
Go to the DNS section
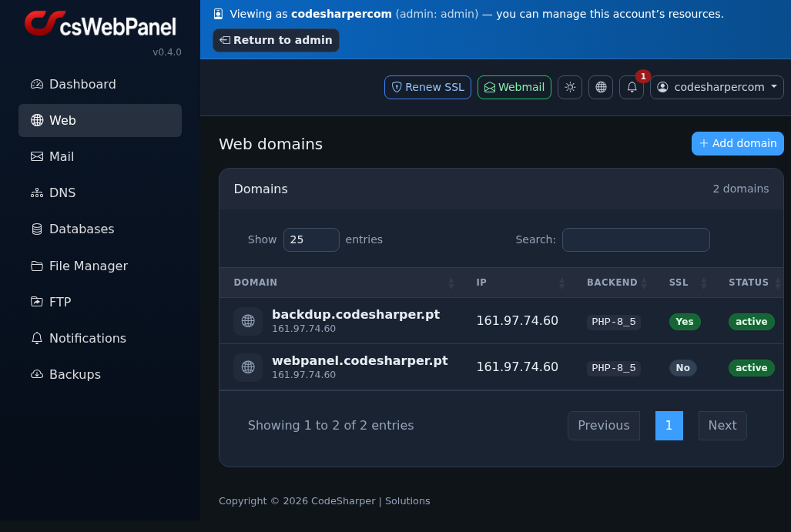tap(100, 192)
